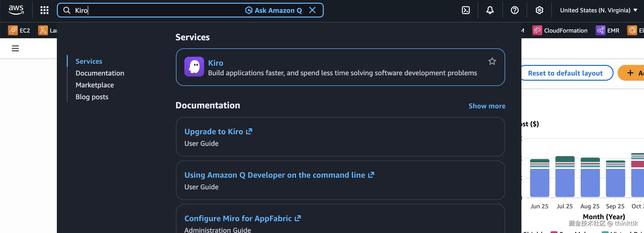Expand the hamburger side navigation menu
Screen dimensions: 644x233
15,48
